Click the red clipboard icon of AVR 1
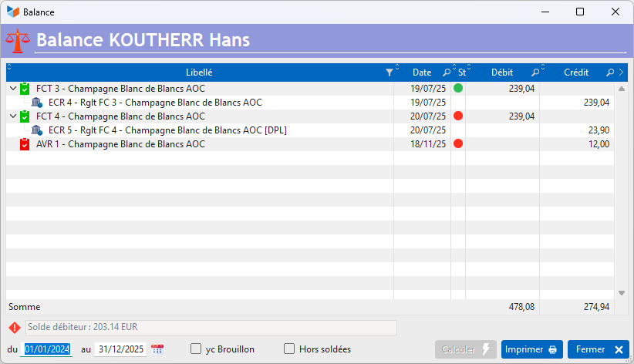The height and width of the screenshot is (364, 634). pos(25,144)
